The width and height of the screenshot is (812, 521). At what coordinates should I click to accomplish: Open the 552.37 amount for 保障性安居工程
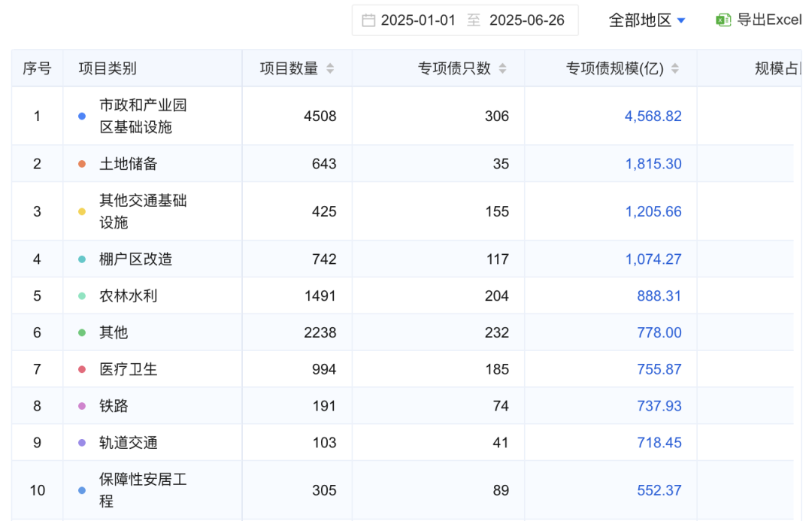659,490
